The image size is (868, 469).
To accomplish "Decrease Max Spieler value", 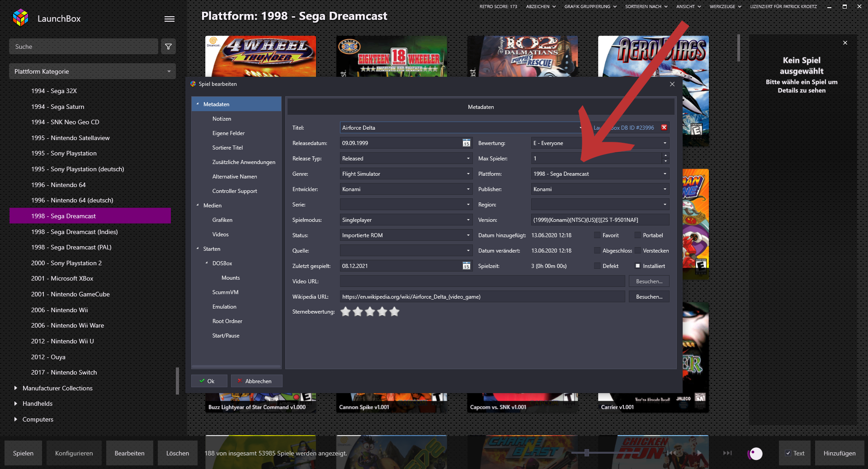I will (665, 161).
